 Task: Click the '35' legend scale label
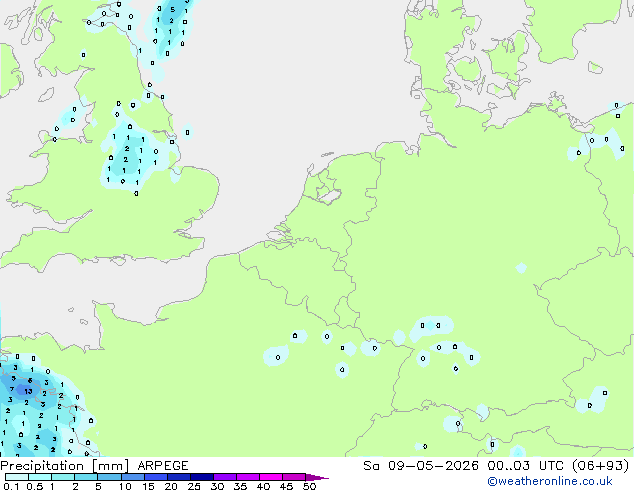click(240, 486)
